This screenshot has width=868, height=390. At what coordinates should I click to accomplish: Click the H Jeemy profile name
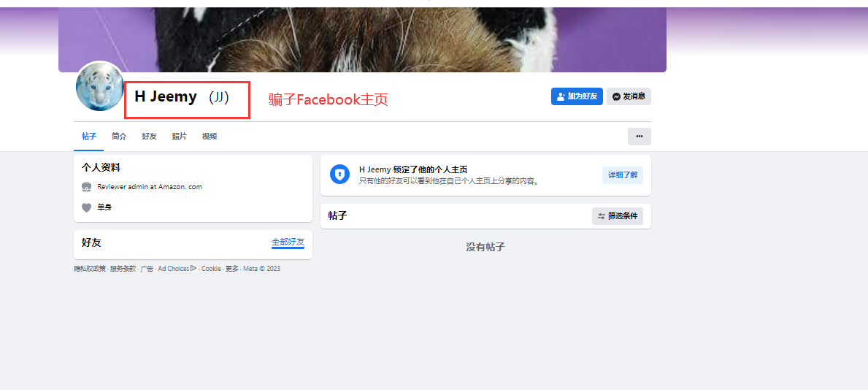coord(166,96)
